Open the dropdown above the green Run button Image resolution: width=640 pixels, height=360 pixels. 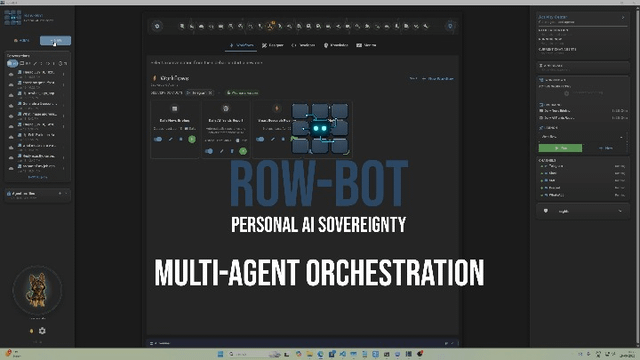click(582, 137)
